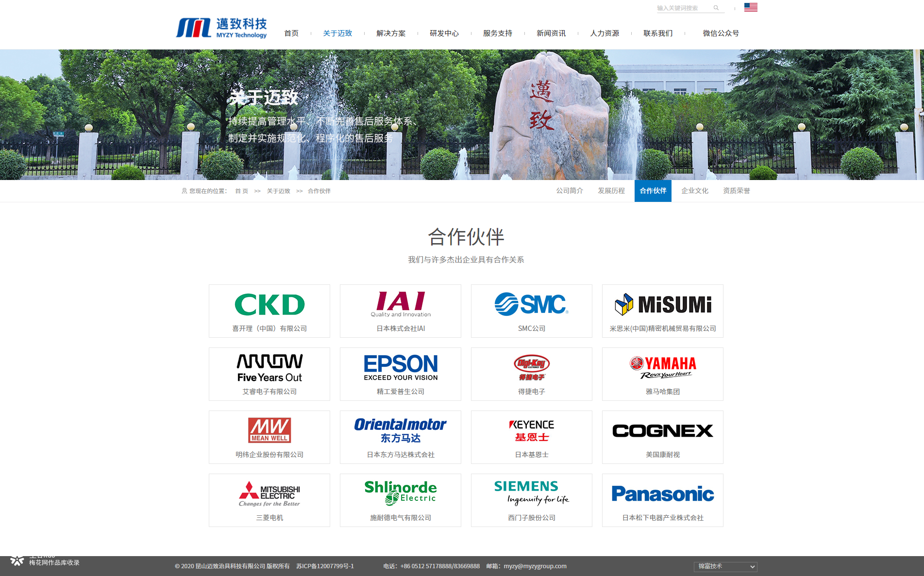Open the Digi-Key partner logo
The width and height of the screenshot is (924, 576).
tap(532, 368)
